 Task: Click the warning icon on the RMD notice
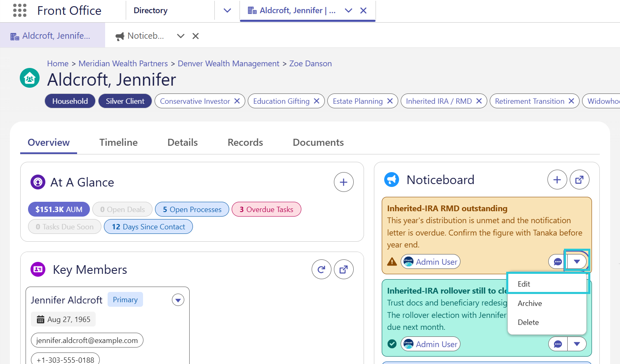pyautogui.click(x=392, y=262)
